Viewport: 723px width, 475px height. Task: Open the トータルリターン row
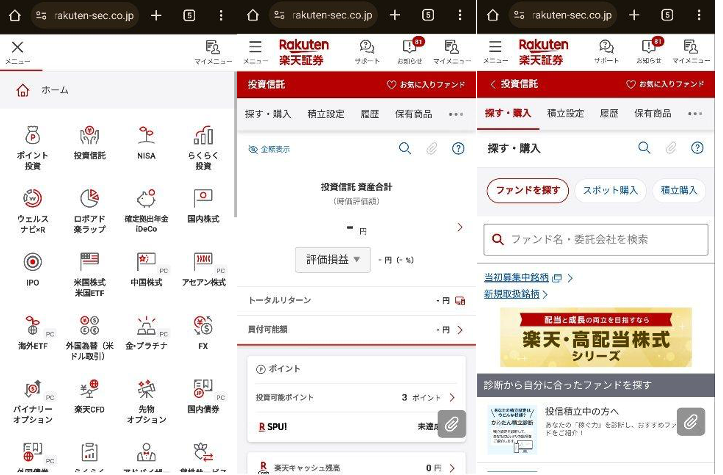coord(356,300)
